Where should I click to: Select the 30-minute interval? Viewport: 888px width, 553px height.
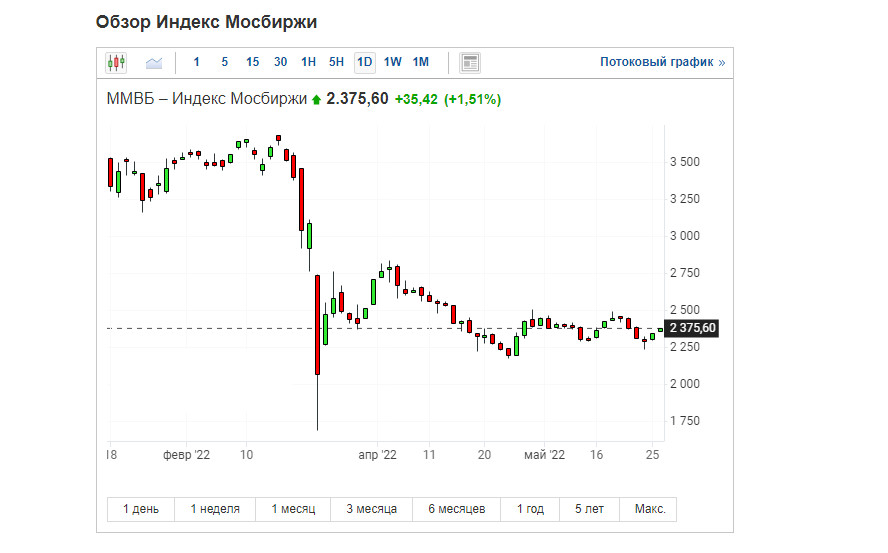point(280,62)
